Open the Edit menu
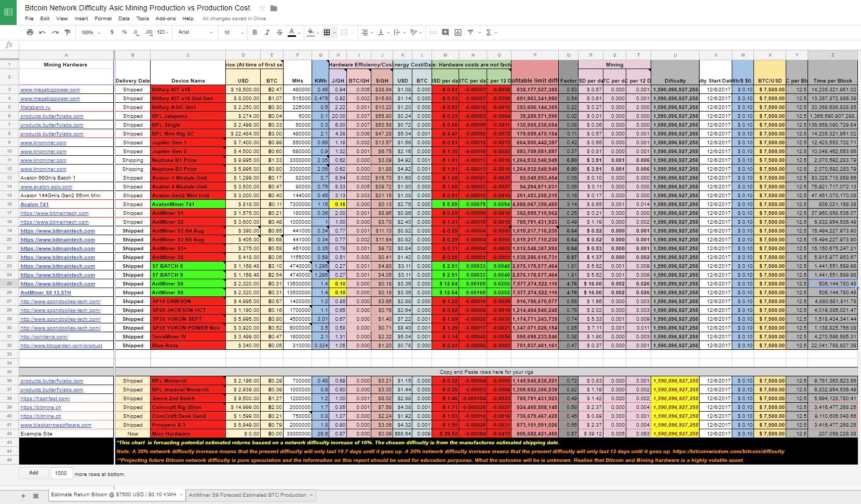This screenshot has height=504, width=861. pos(45,18)
